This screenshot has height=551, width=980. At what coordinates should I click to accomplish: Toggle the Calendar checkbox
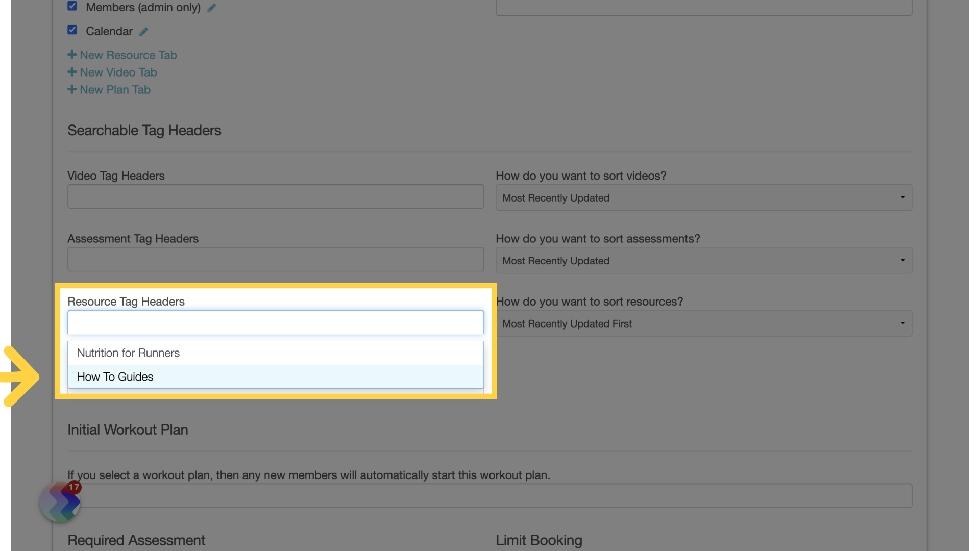pyautogui.click(x=71, y=30)
